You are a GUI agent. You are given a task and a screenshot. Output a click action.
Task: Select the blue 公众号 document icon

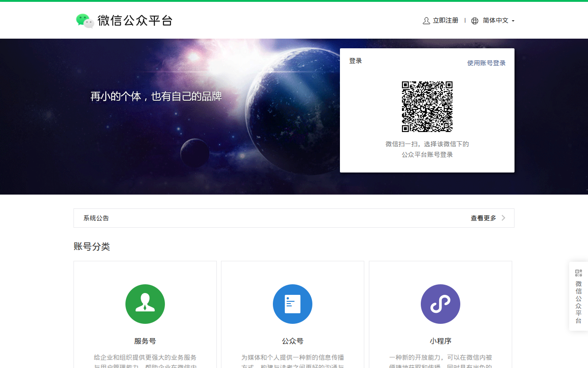(293, 304)
